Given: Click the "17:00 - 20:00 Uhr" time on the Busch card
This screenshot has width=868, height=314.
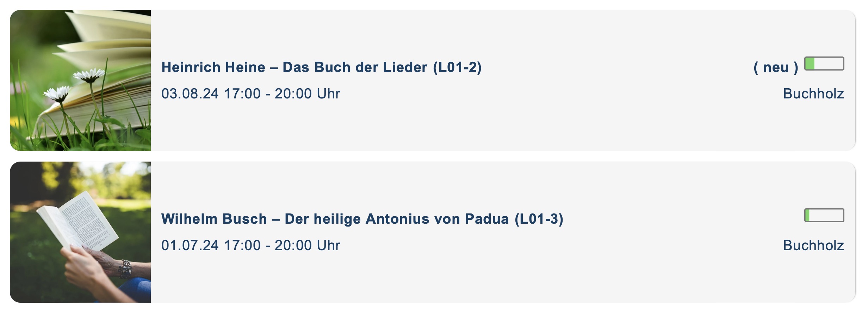Looking at the screenshot, I should (x=282, y=245).
